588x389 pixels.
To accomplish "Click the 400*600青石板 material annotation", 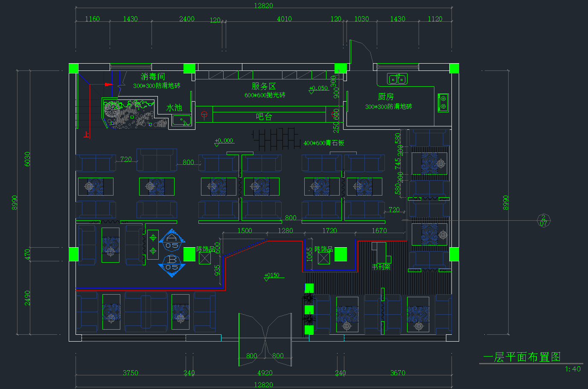I will tap(323, 143).
